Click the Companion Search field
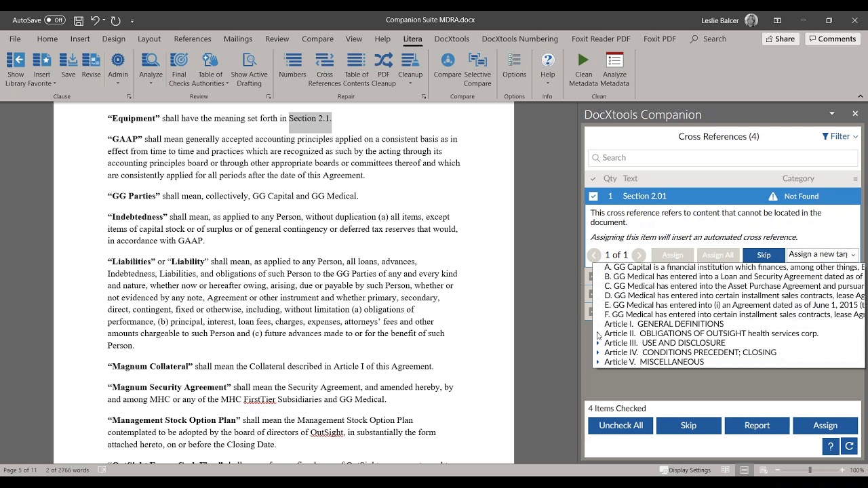 pyautogui.click(x=723, y=157)
